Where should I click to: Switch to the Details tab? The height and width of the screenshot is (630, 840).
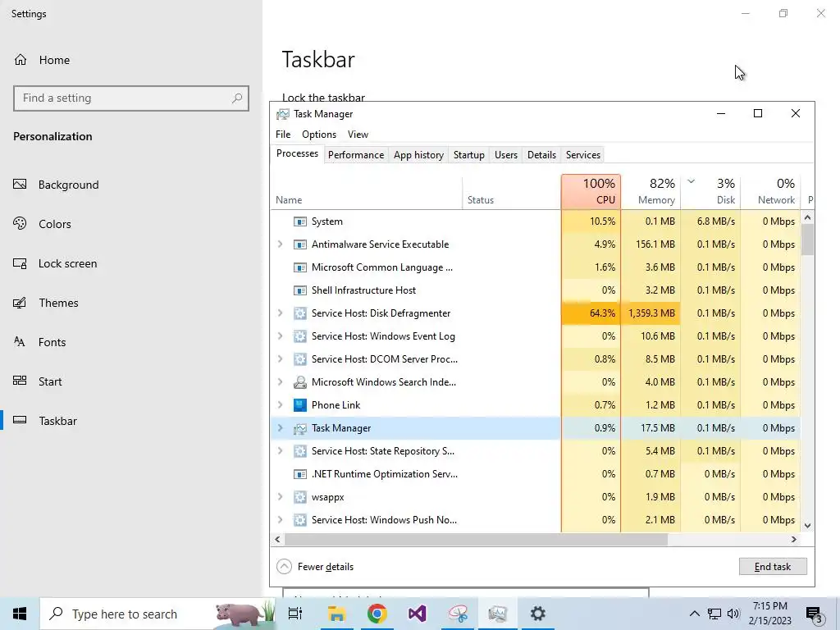[541, 155]
